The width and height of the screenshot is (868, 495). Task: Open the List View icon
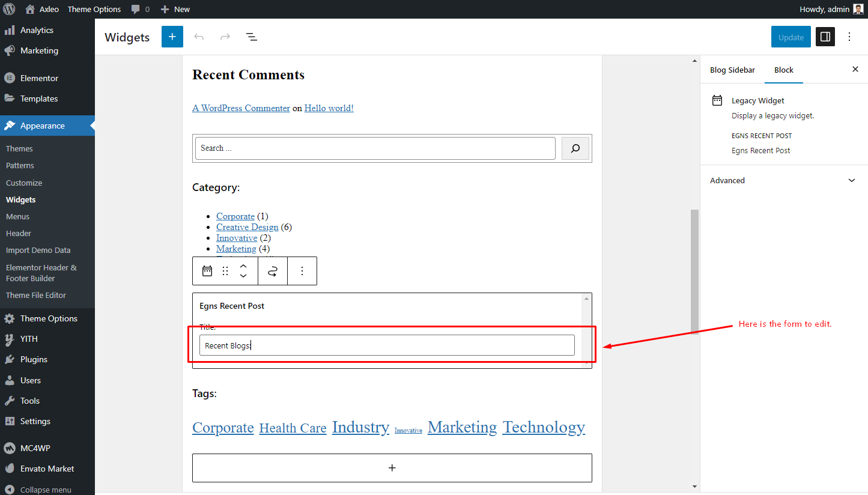click(x=252, y=37)
